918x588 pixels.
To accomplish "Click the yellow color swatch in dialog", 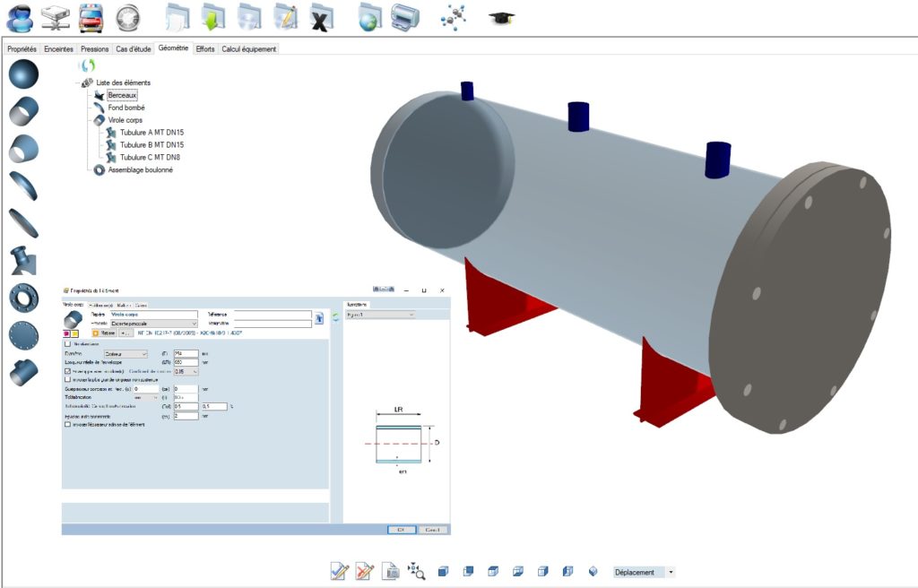I will pos(75,333).
